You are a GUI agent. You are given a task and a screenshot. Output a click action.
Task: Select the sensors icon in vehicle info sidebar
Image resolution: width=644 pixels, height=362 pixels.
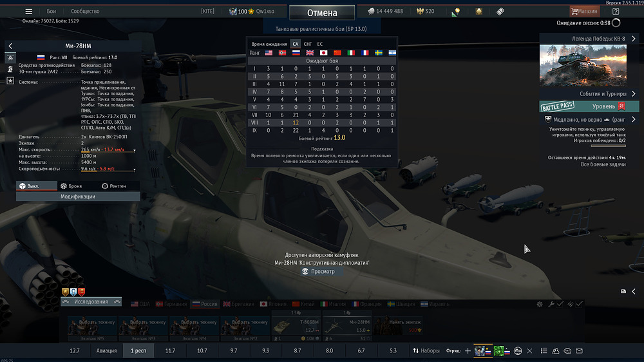(10, 58)
